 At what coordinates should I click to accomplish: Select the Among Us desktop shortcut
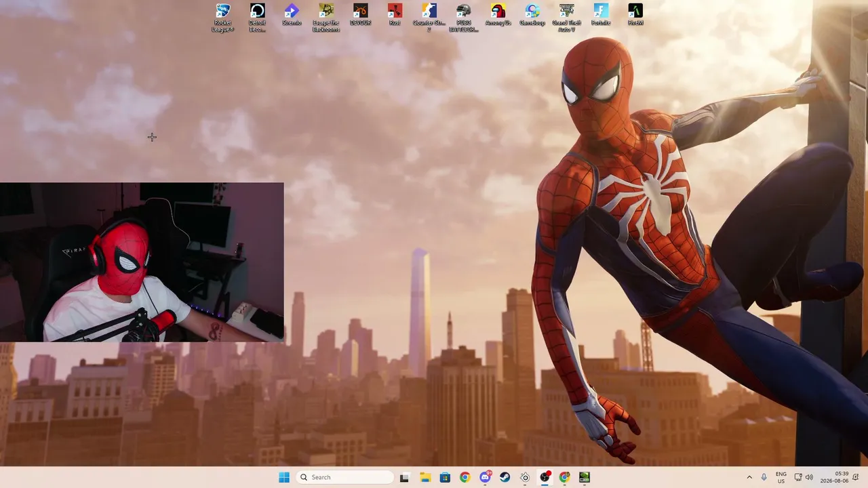(x=498, y=15)
